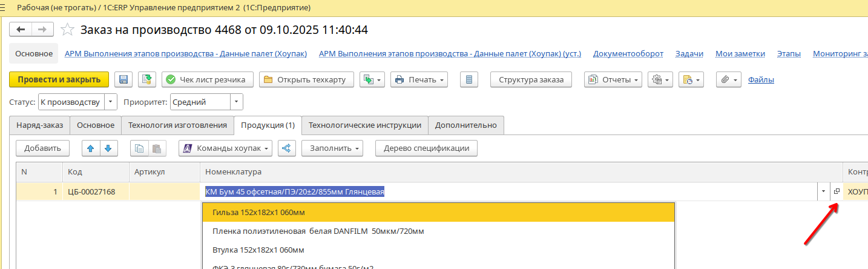The width and height of the screenshot is (868, 269).
Task: Select Гильза 152х182х1 060мм from the list
Action: point(258,213)
